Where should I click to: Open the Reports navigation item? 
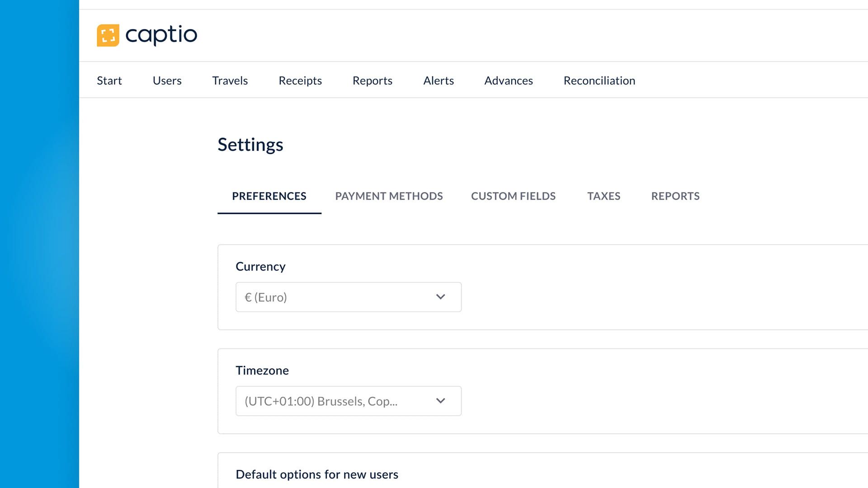click(x=373, y=81)
